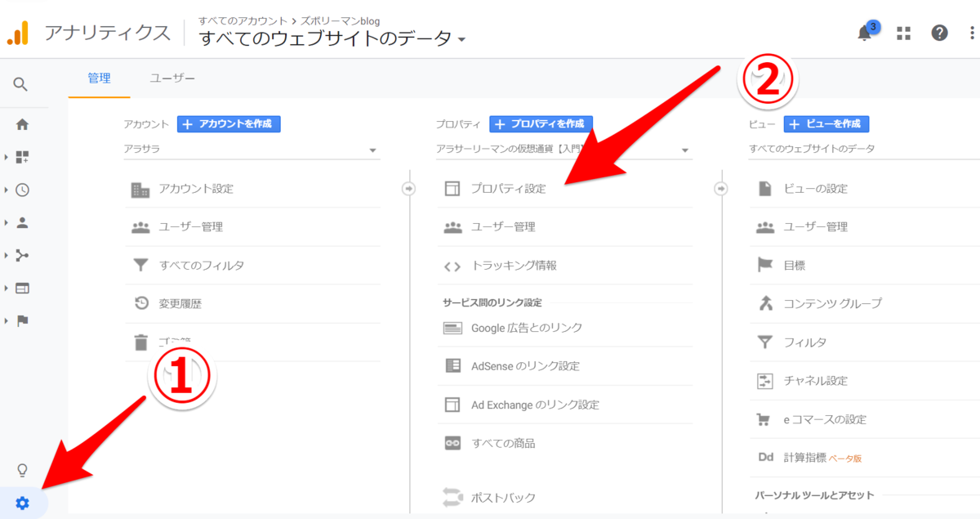The image size is (980, 519).
Task: Open the apps grid icon
Action: click(903, 34)
